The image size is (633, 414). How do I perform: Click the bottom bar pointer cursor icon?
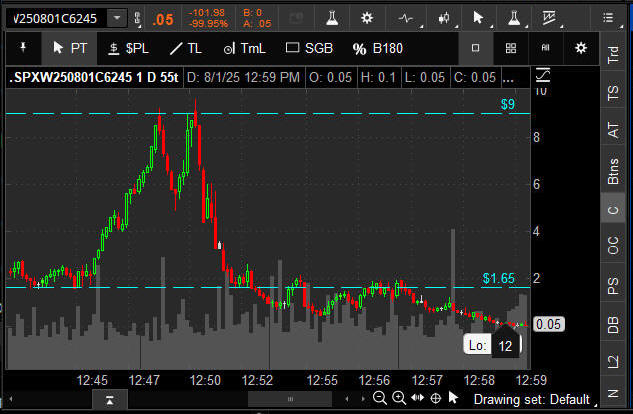[x=453, y=398]
